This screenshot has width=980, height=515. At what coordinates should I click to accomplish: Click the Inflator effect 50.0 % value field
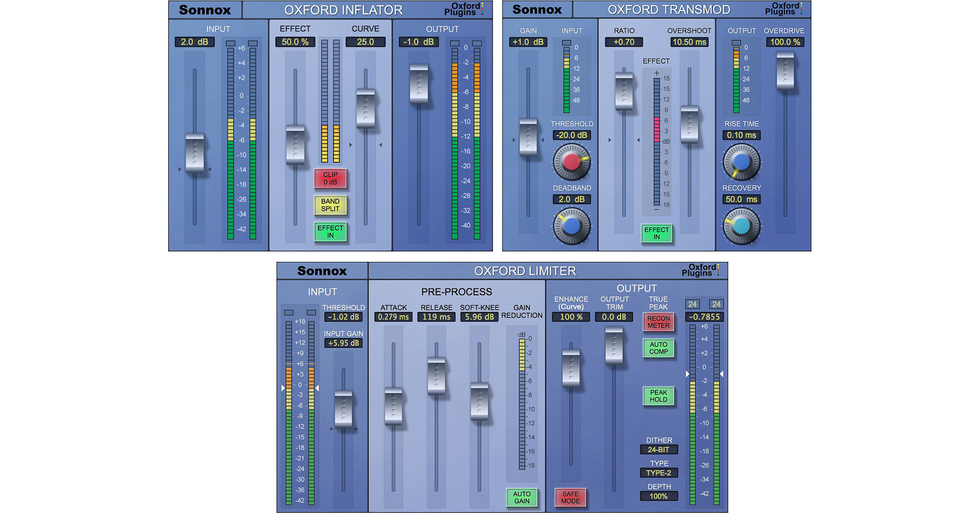click(295, 42)
